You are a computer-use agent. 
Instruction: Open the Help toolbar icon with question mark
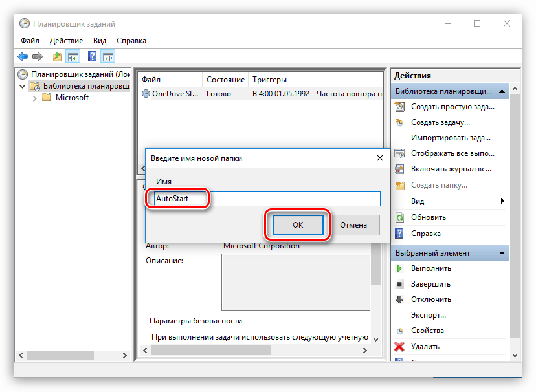[92, 56]
